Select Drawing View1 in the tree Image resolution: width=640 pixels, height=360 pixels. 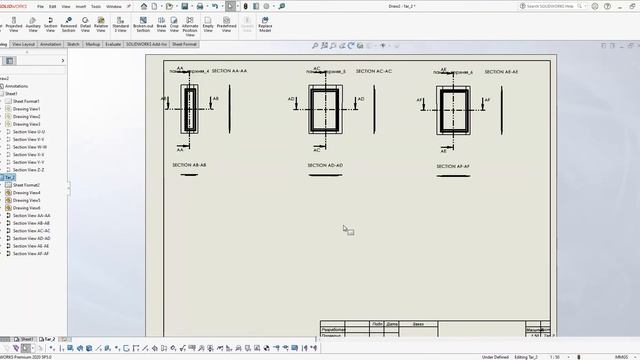pos(26,109)
